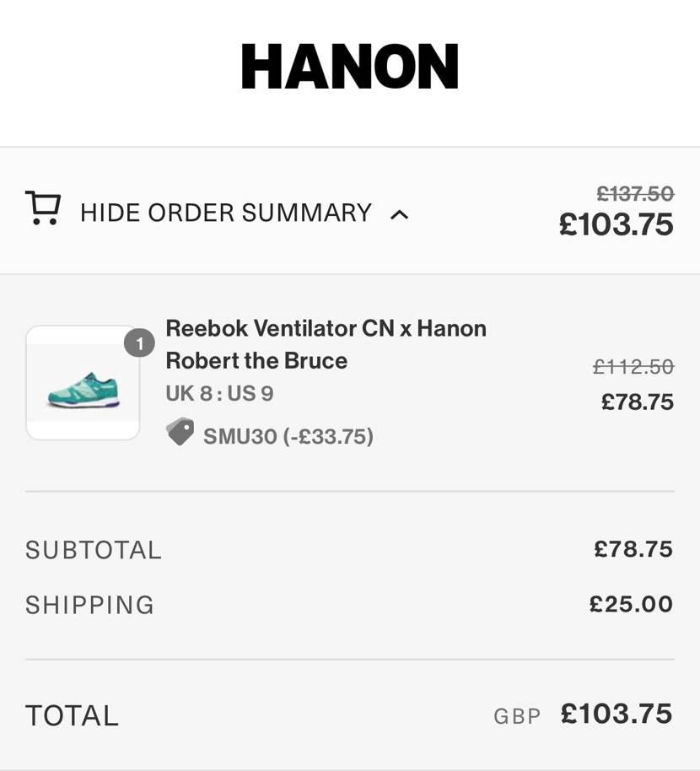Click the shopping cart icon
This screenshot has width=700, height=771.
click(44, 208)
